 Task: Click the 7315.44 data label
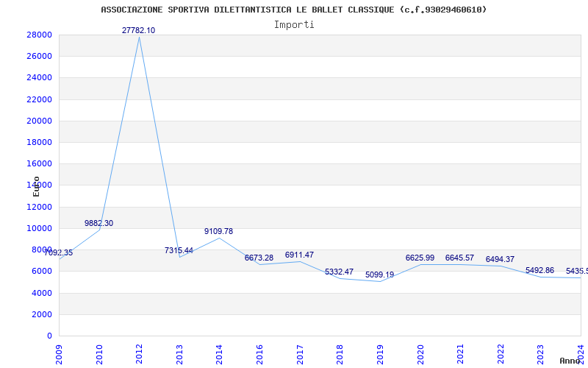click(179, 250)
